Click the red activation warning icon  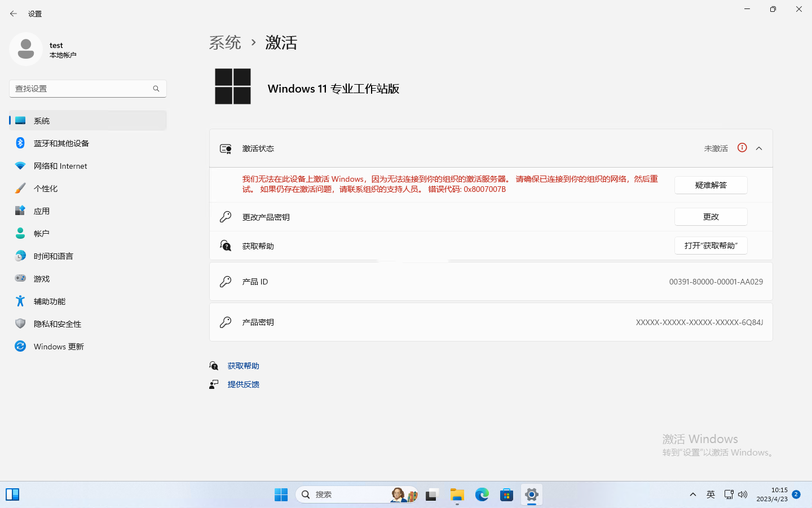742,148
